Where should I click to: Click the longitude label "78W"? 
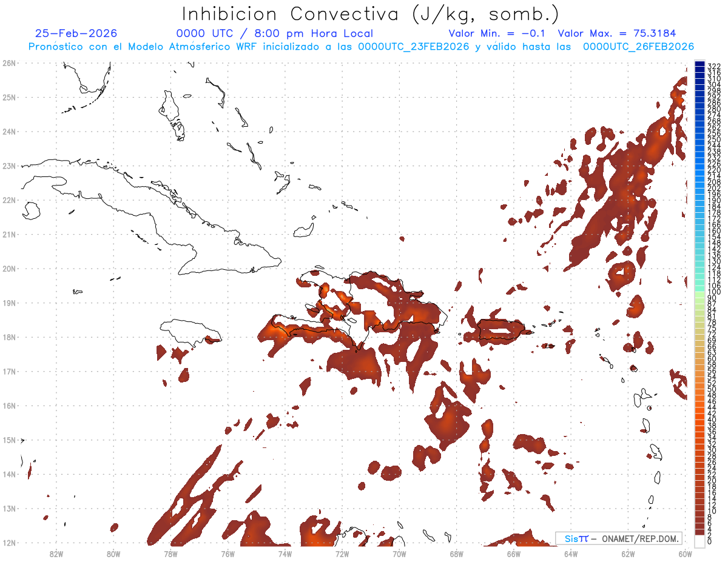click(x=170, y=553)
